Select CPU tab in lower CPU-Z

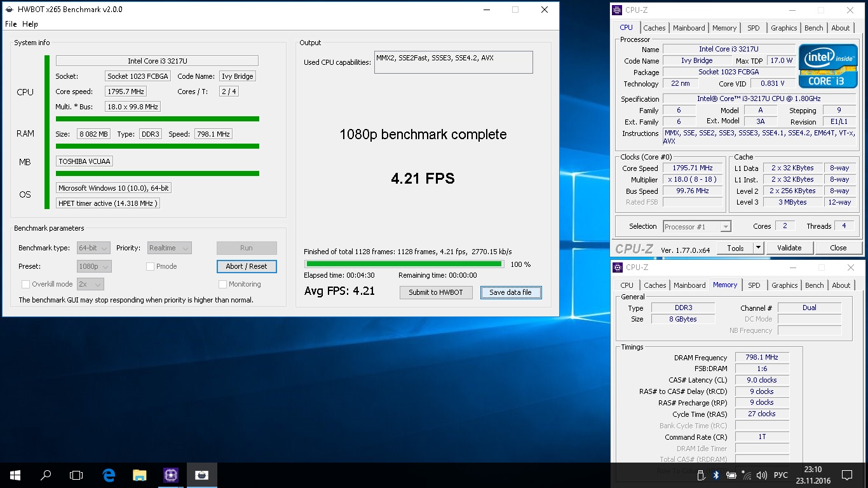(627, 285)
